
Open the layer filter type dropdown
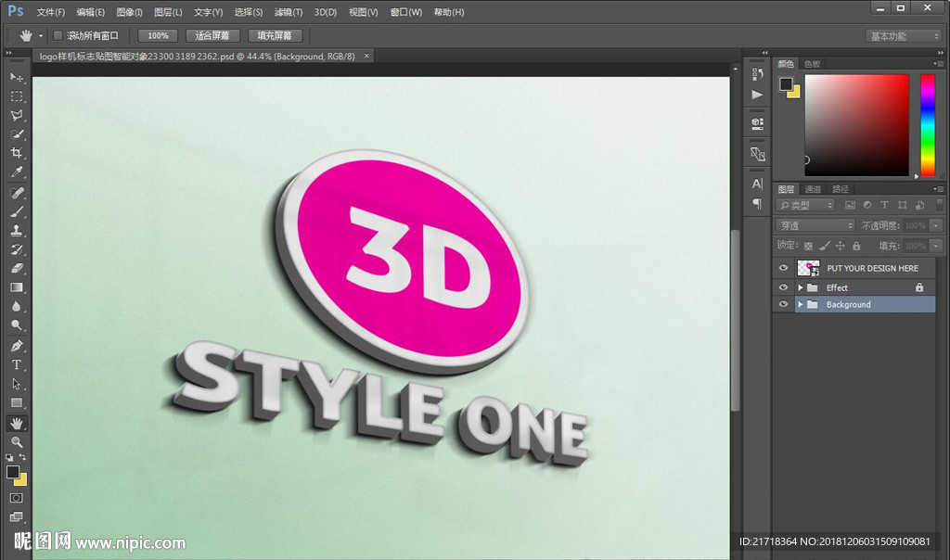805,205
